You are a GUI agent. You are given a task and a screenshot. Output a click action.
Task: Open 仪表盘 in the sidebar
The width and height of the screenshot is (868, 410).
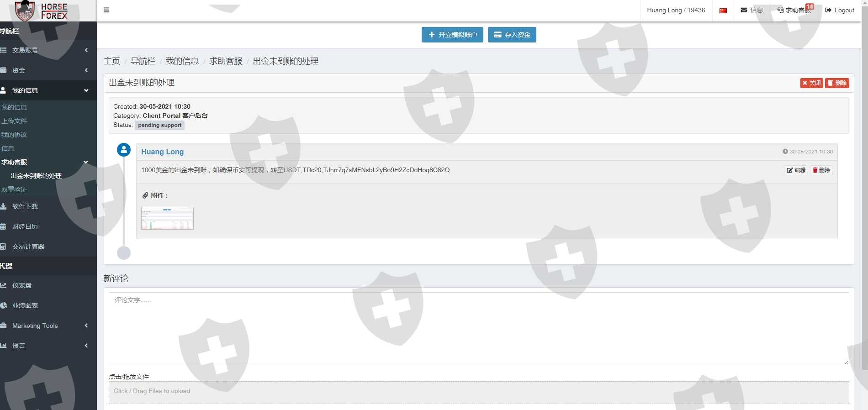[x=48, y=285]
